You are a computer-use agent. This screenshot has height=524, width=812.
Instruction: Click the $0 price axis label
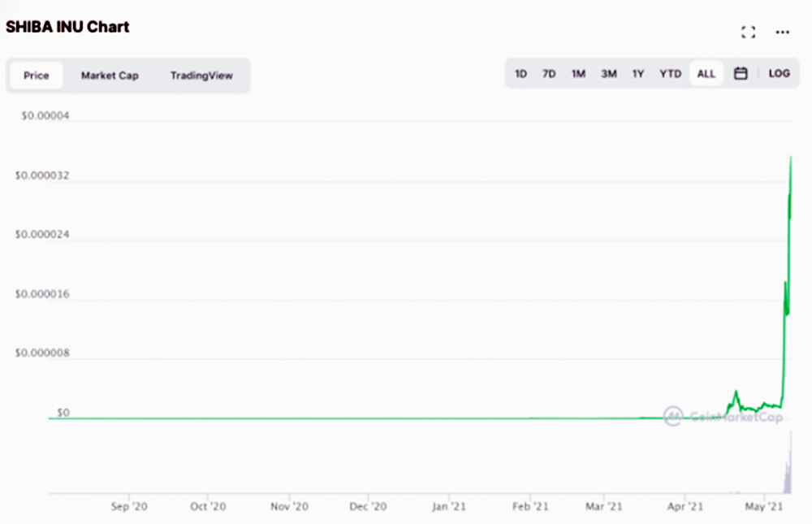63,413
